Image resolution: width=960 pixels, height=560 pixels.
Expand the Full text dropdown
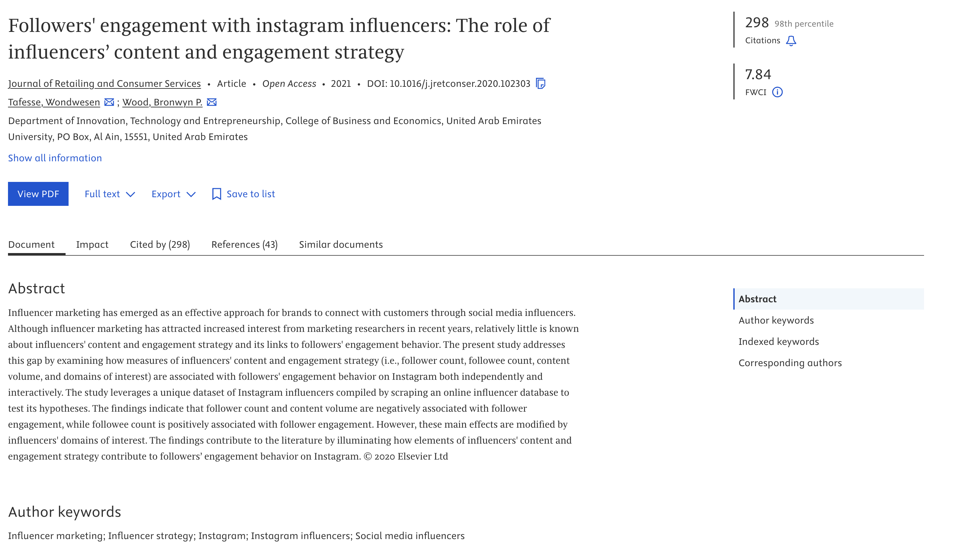click(x=110, y=194)
